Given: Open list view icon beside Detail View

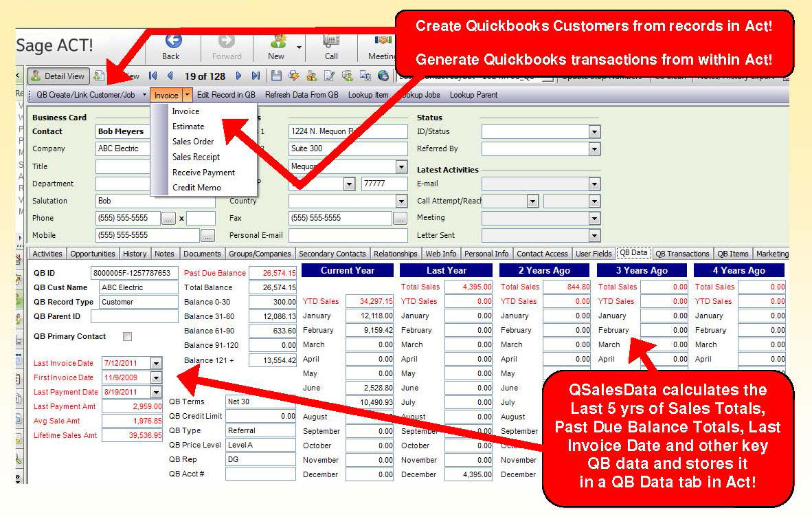Looking at the screenshot, I should [99, 76].
